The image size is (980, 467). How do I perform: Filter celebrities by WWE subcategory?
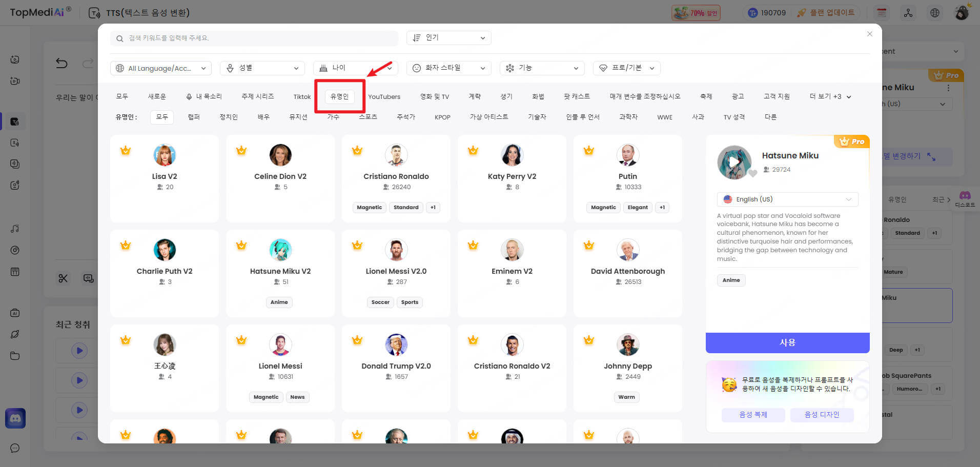click(665, 117)
